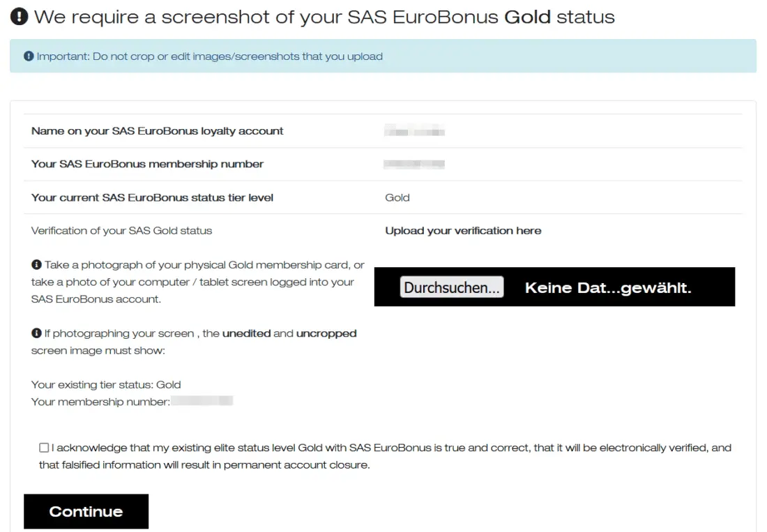Click the exclamation icon beside the page heading

point(21,17)
